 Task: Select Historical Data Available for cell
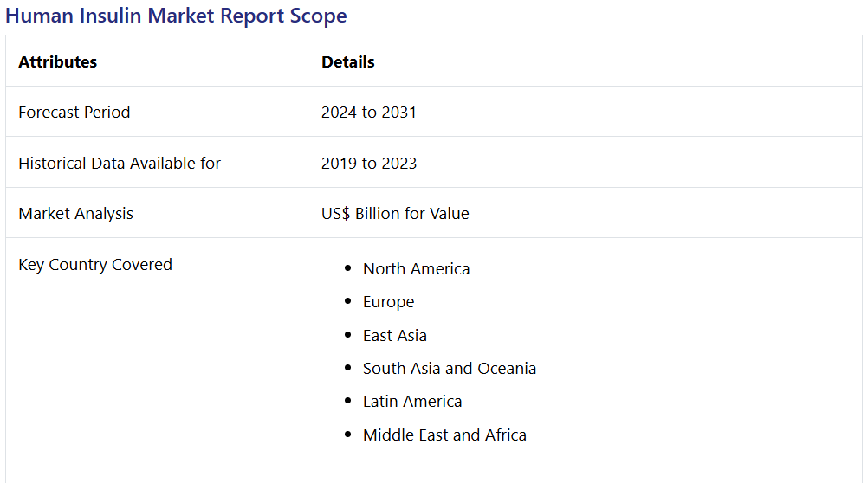[x=120, y=163]
